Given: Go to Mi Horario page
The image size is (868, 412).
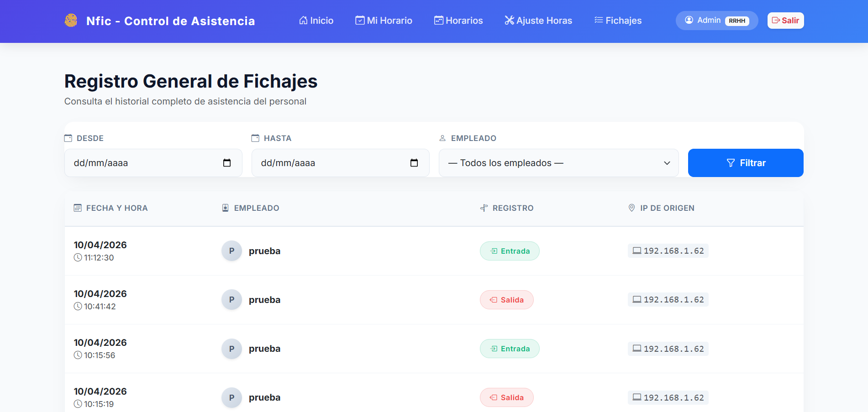Looking at the screenshot, I should (384, 21).
